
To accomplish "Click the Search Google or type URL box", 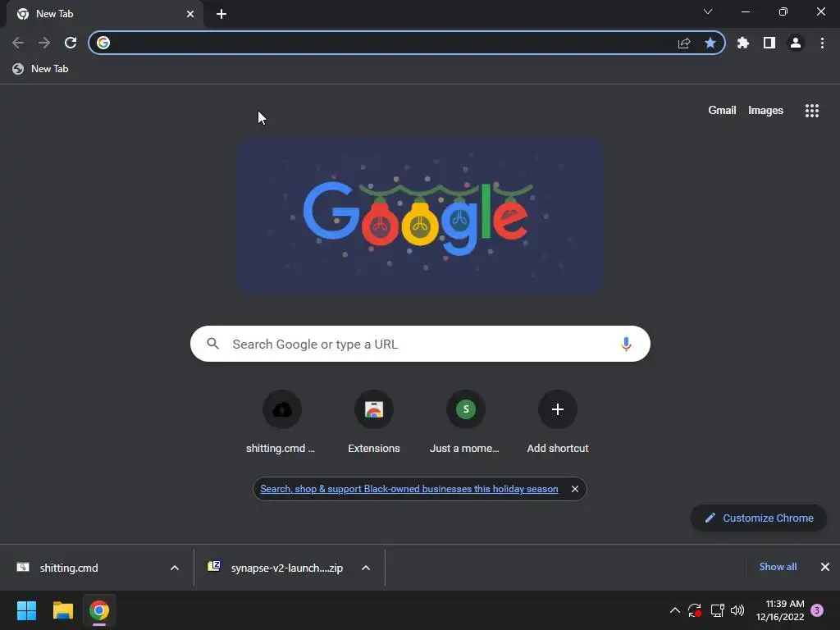I will click(x=420, y=344).
